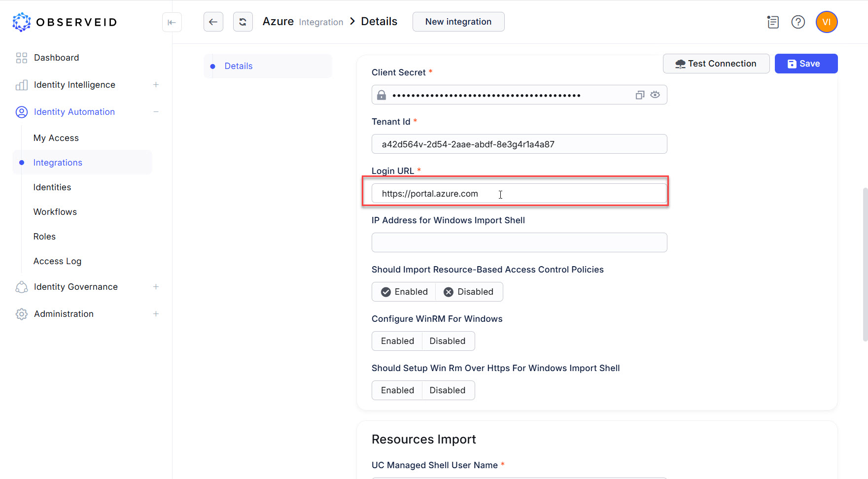Collapse the Identity Automation section
868x479 pixels.
[x=156, y=112]
